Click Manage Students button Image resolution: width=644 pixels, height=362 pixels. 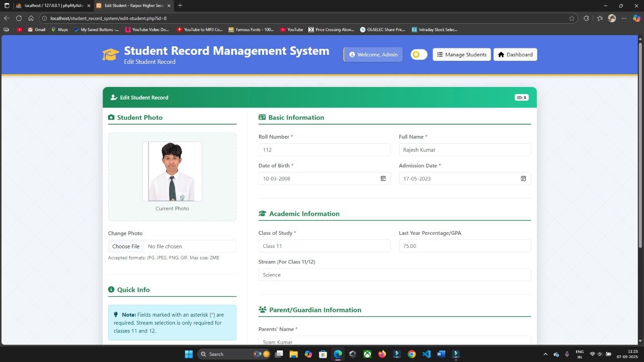[x=462, y=55]
